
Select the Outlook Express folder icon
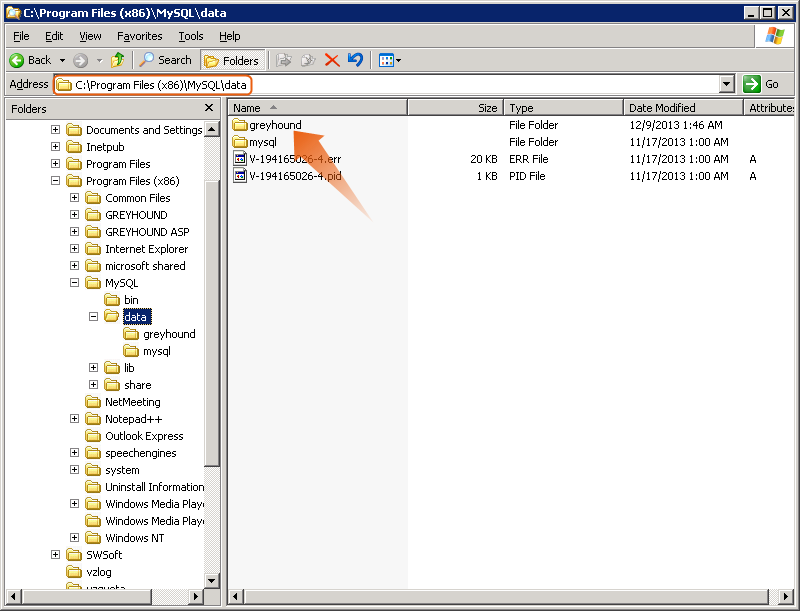pyautogui.click(x=93, y=436)
